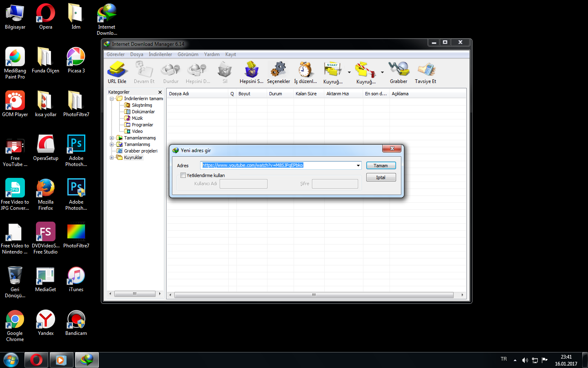Viewport: 588px width, 368px height.
Task: Click the Opera taskbar button
Action: coord(36,360)
